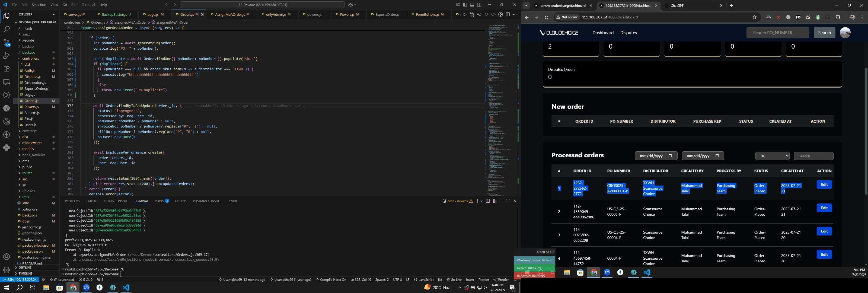Switch to the PROBLEMS panel tab
Screen dimensions: 868x293
72,201
